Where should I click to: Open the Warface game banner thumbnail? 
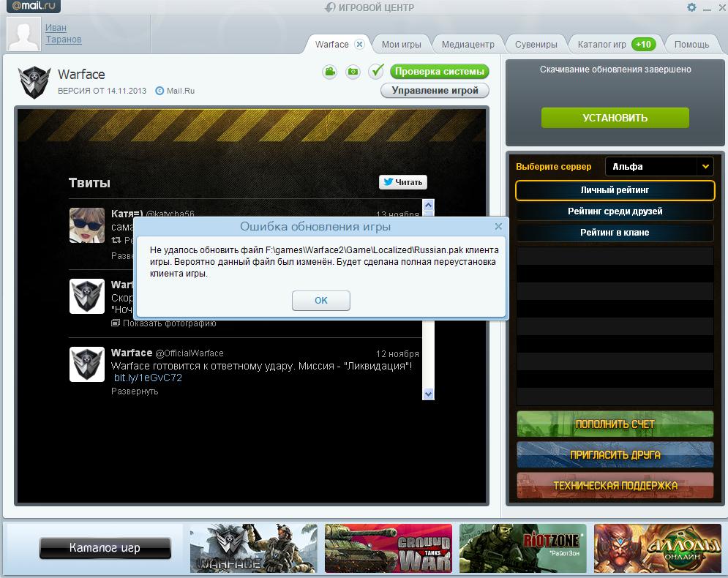click(x=253, y=548)
